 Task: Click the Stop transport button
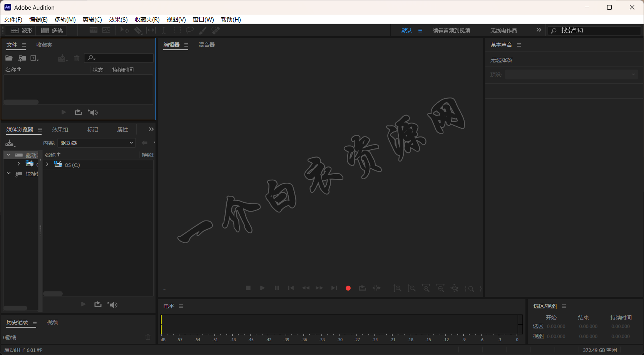point(248,288)
